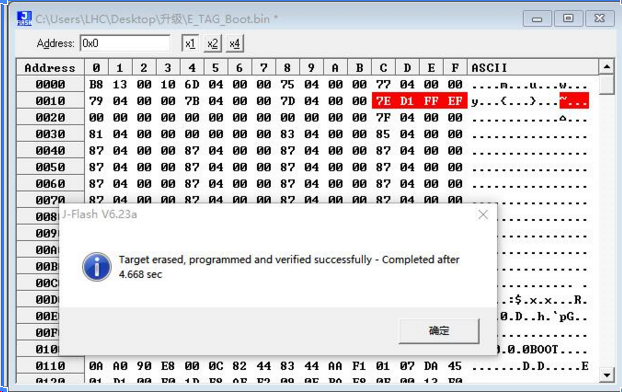Select row address 0040
This screenshot has height=392, width=622.
pyautogui.click(x=50, y=151)
